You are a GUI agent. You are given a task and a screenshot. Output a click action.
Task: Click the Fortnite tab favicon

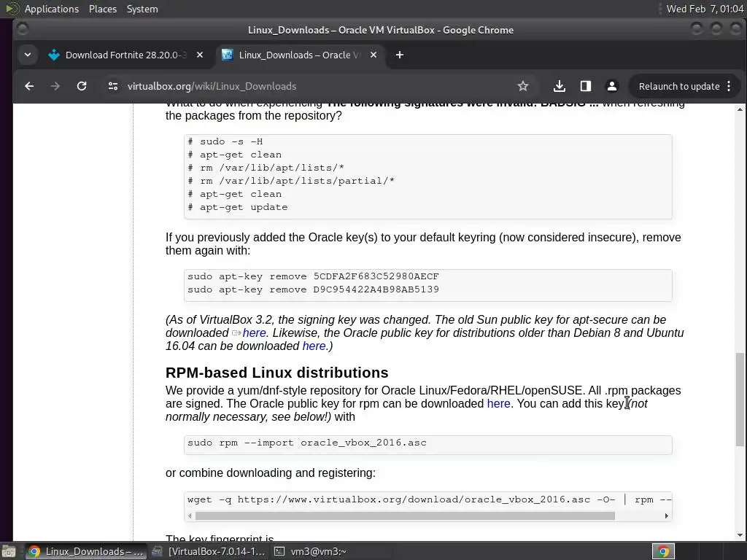54,55
